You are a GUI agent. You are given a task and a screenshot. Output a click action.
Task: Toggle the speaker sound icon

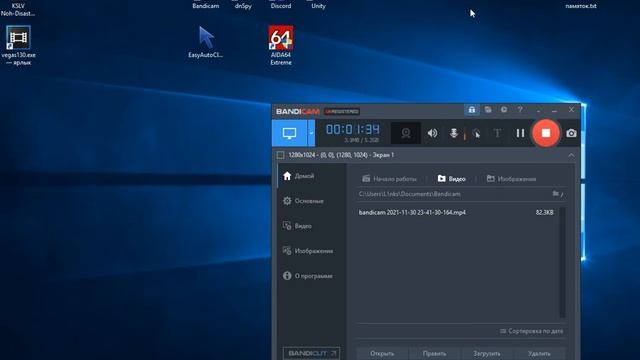pos(432,133)
